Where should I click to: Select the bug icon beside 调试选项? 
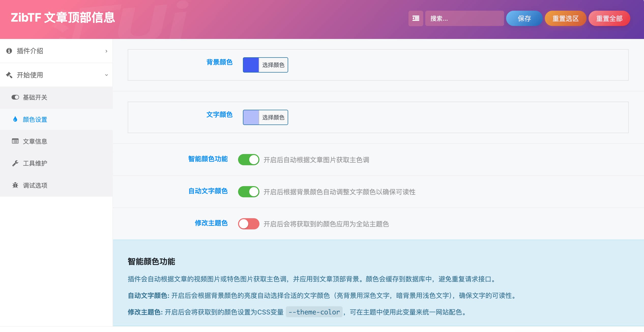[15, 185]
